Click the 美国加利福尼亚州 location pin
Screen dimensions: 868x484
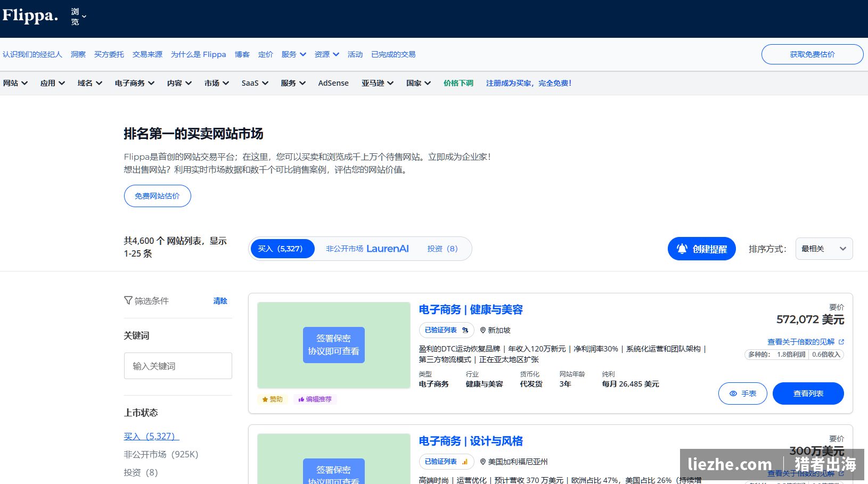pos(483,462)
